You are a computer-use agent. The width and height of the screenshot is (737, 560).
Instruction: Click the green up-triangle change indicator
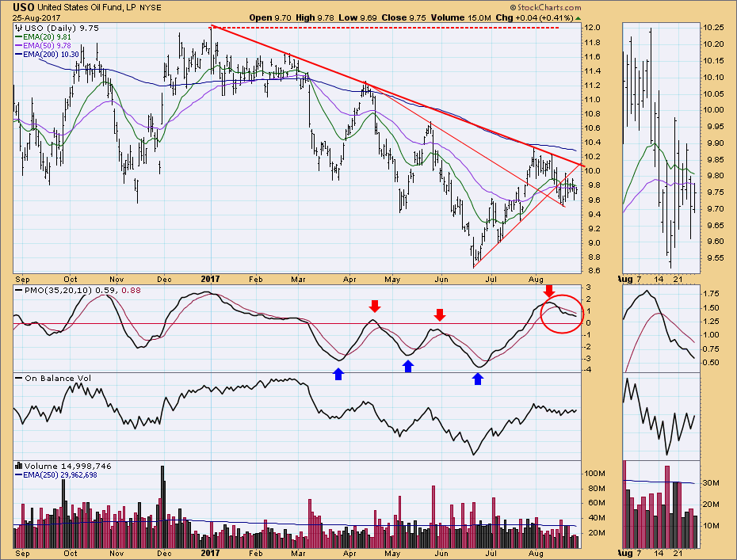click(579, 18)
